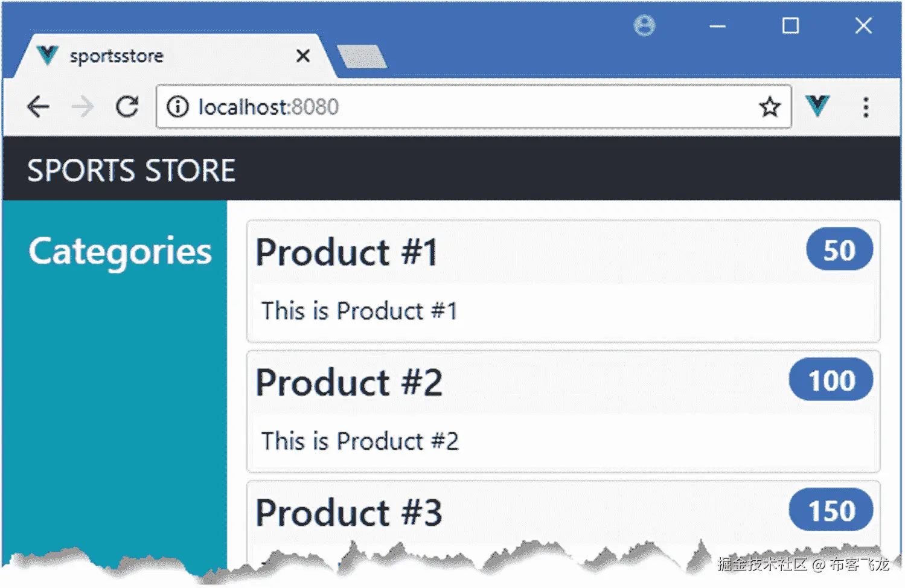
Task: Click the localhost:8080 address bar
Action: pyautogui.click(x=423, y=107)
